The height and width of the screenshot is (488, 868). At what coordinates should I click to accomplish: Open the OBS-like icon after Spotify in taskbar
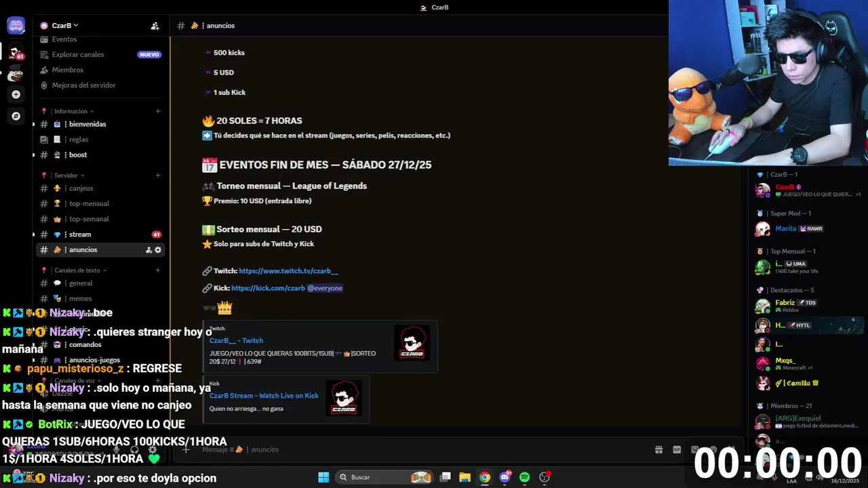[545, 477]
